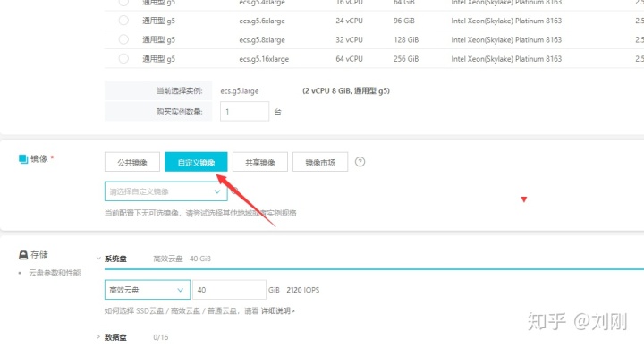Screen dimensions: 644x348
Task: Click the instance quantity input field
Action: (x=244, y=111)
